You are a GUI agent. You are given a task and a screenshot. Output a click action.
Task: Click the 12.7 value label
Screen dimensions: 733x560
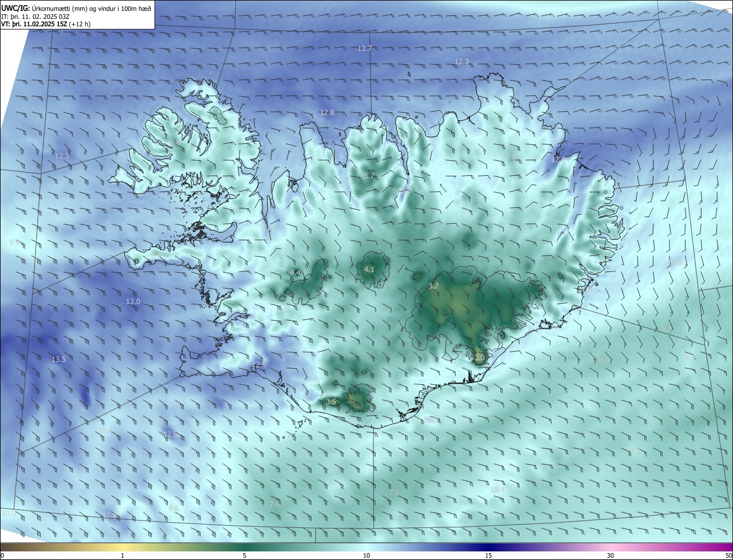tap(365, 49)
